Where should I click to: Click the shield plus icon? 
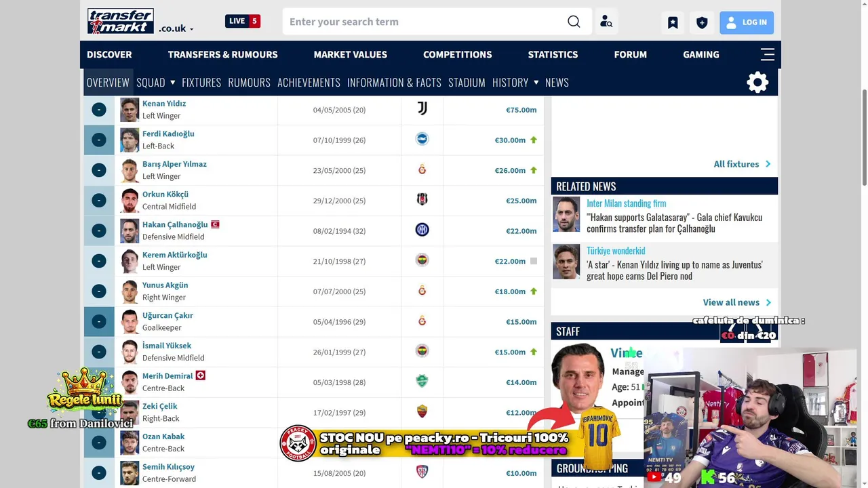coord(702,22)
